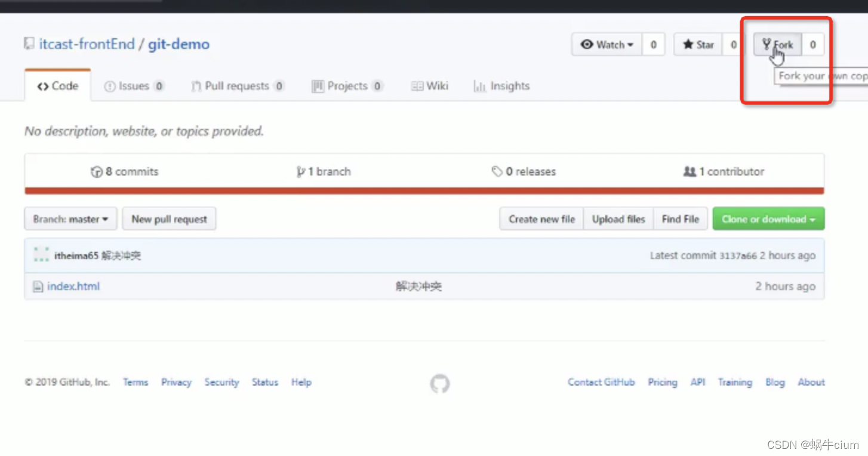Click Upload files button
The width and height of the screenshot is (868, 456).
pyautogui.click(x=618, y=219)
